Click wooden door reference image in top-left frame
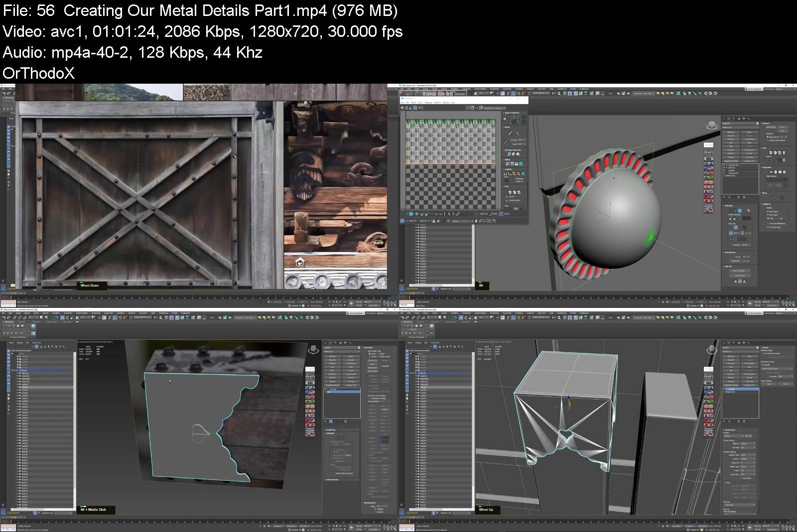This screenshot has height=532, width=797. 149,194
